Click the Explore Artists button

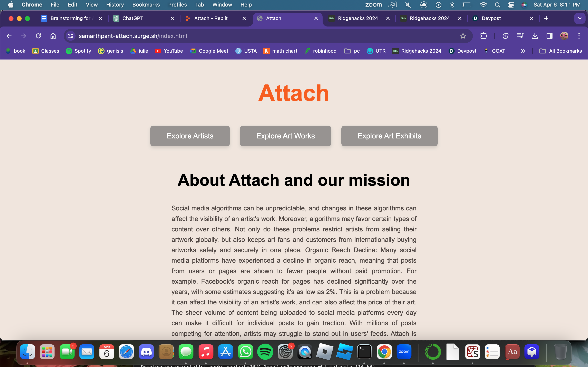190,136
